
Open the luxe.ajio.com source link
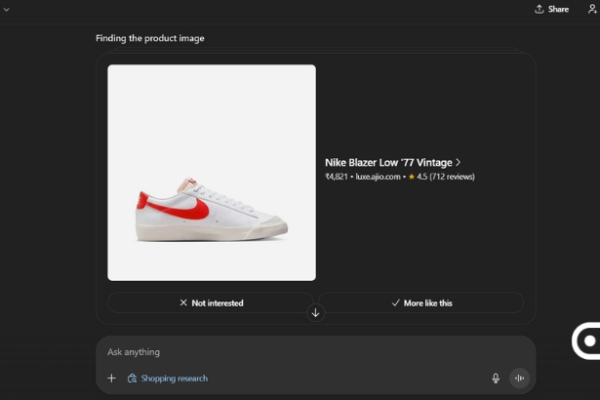377,177
